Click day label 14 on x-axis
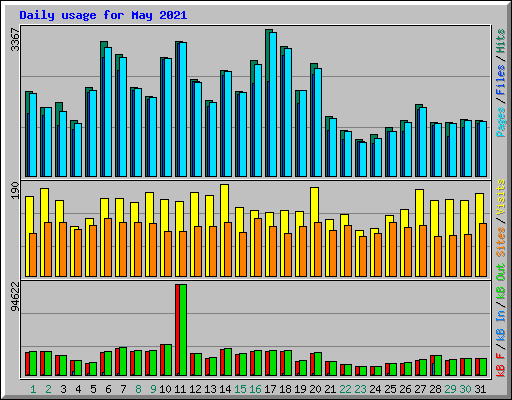Screen dimensions: 512x400 pyautogui.click(x=225, y=389)
